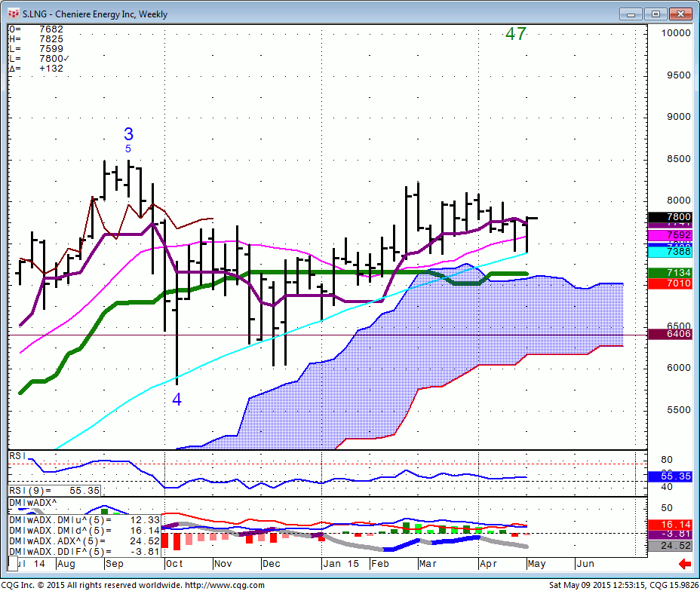The height and width of the screenshot is (591, 700).
Task: Click the 8500 level on price scale
Action: (x=679, y=159)
